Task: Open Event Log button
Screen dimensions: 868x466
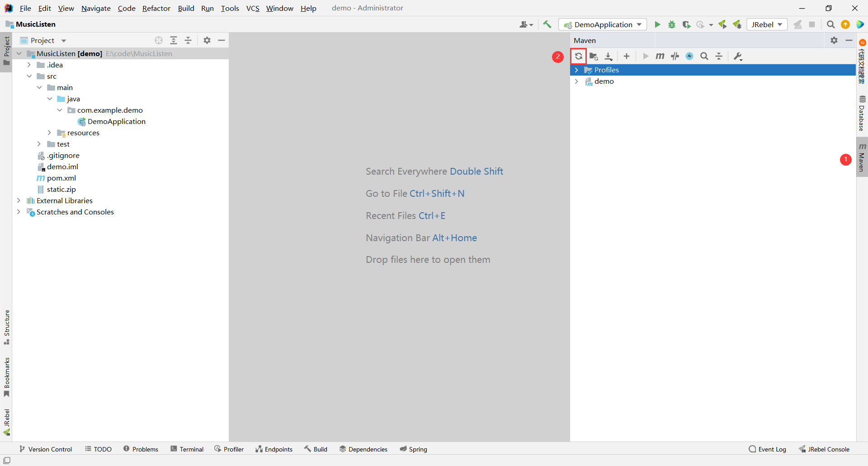Action: (x=768, y=449)
